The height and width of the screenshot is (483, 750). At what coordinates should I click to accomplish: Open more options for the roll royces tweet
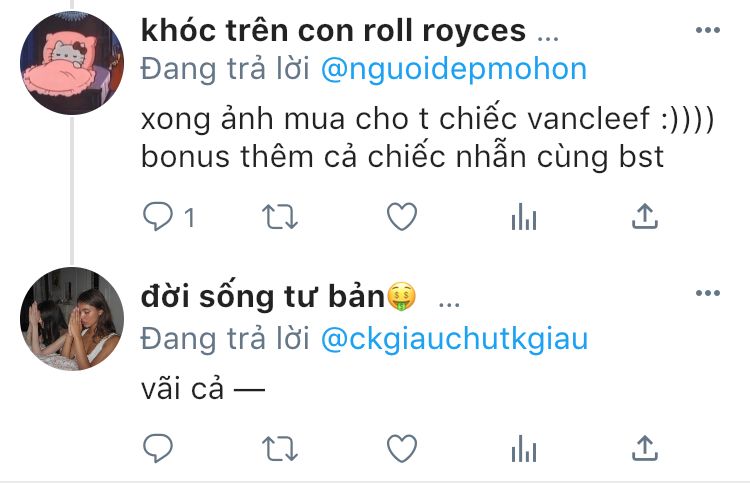point(708,30)
